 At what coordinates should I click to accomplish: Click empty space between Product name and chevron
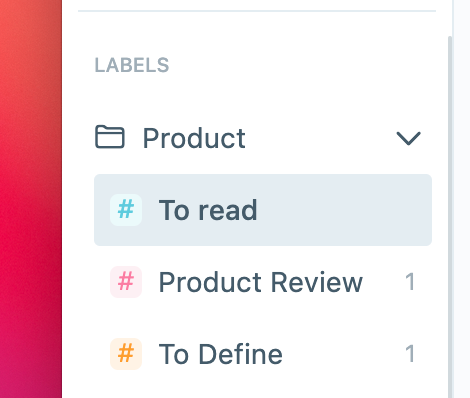point(320,138)
